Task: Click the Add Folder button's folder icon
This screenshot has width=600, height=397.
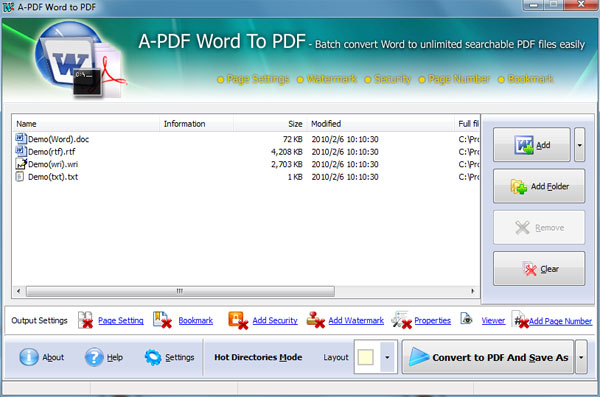Action: pos(519,186)
